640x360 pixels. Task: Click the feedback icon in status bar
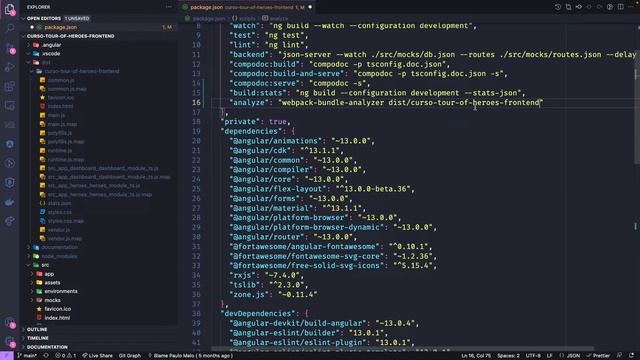coord(620,356)
